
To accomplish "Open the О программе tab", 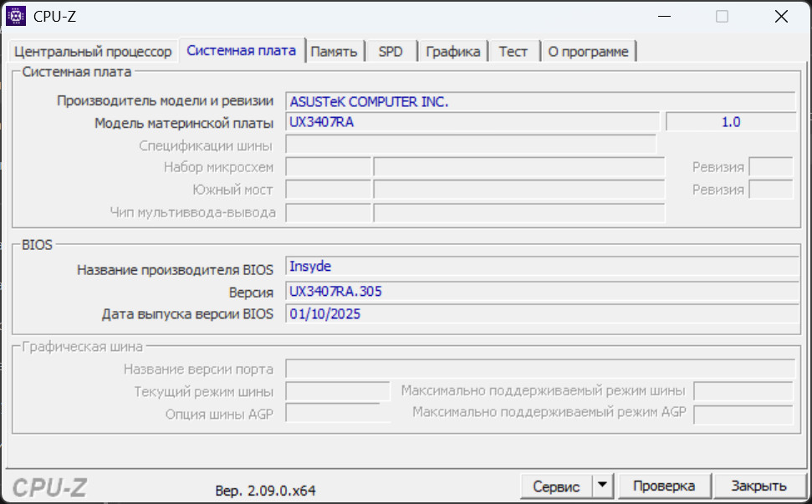I will [588, 51].
